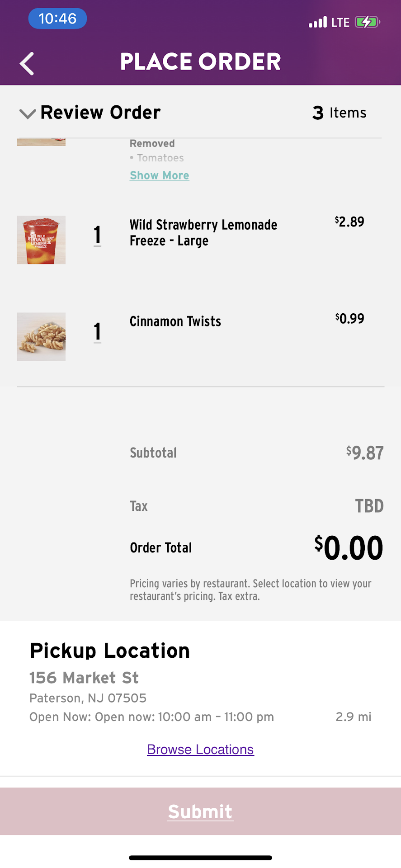Tap the 156 Market St pickup address
The image size is (401, 868).
84,678
